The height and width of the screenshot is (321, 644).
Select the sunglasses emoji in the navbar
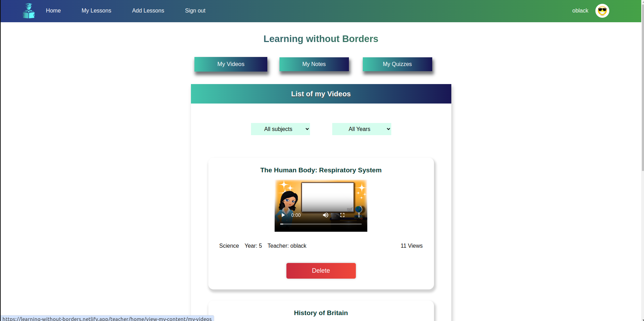coord(602,11)
